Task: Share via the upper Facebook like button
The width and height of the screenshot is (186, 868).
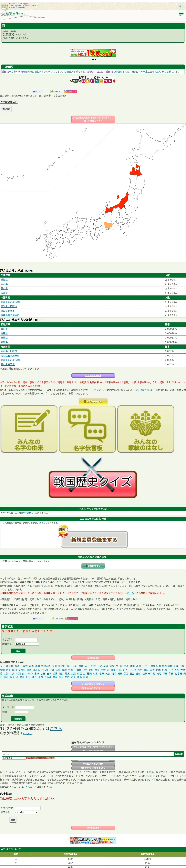Action: pos(37,91)
